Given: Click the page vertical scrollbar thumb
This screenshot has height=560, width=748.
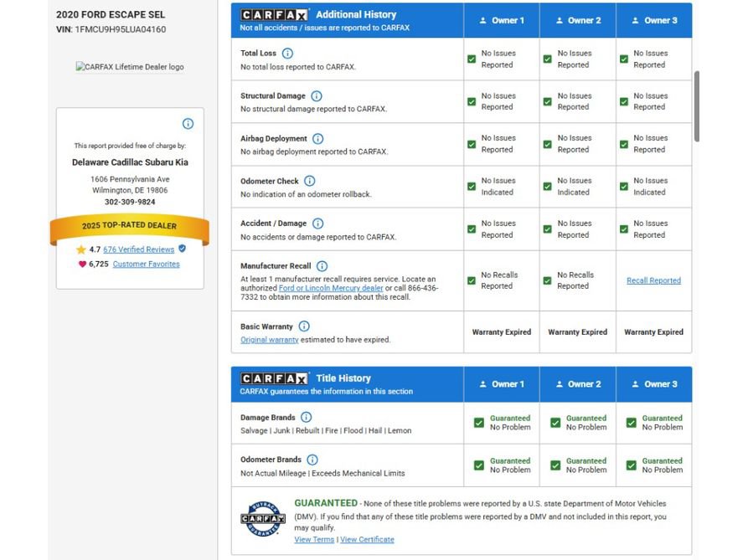Looking at the screenshot, I should (x=696, y=106).
